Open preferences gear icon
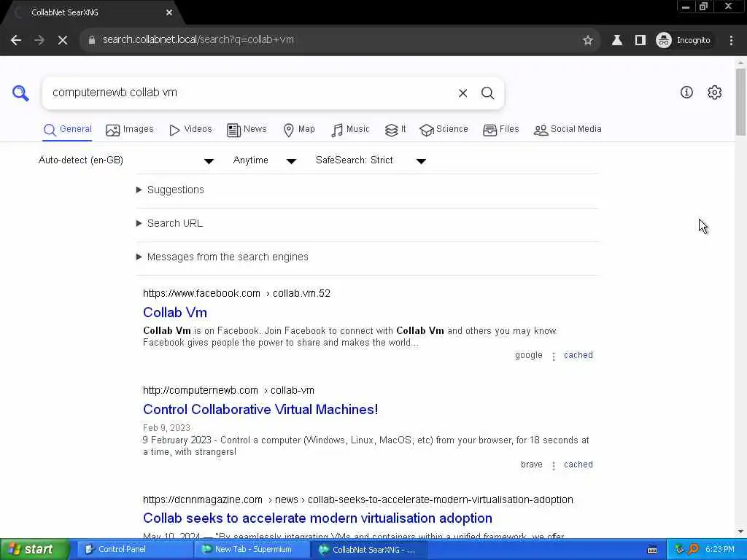 coord(714,93)
